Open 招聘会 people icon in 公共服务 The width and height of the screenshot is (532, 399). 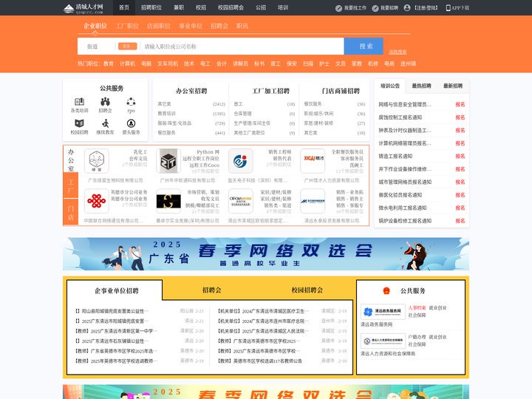(x=105, y=101)
